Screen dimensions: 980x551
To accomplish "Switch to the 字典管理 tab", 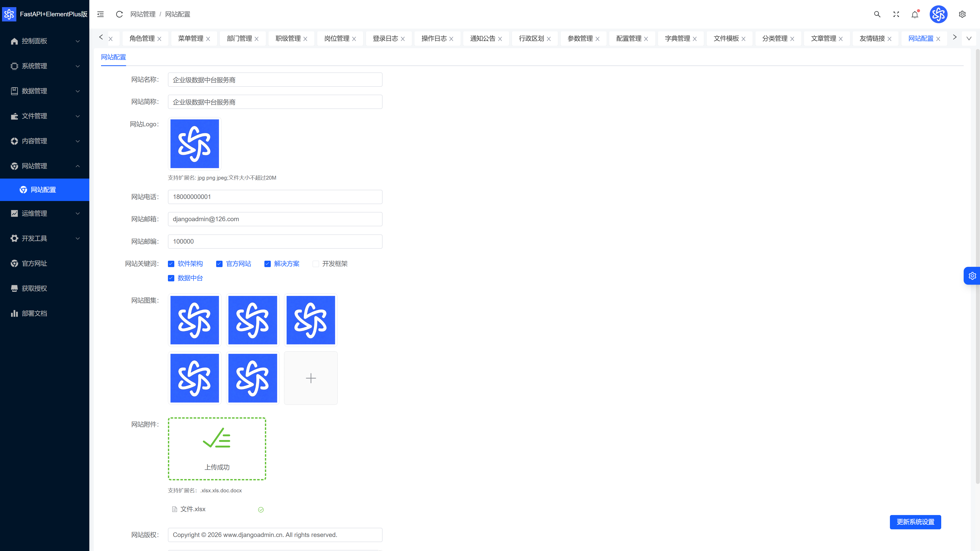I will (x=677, y=39).
